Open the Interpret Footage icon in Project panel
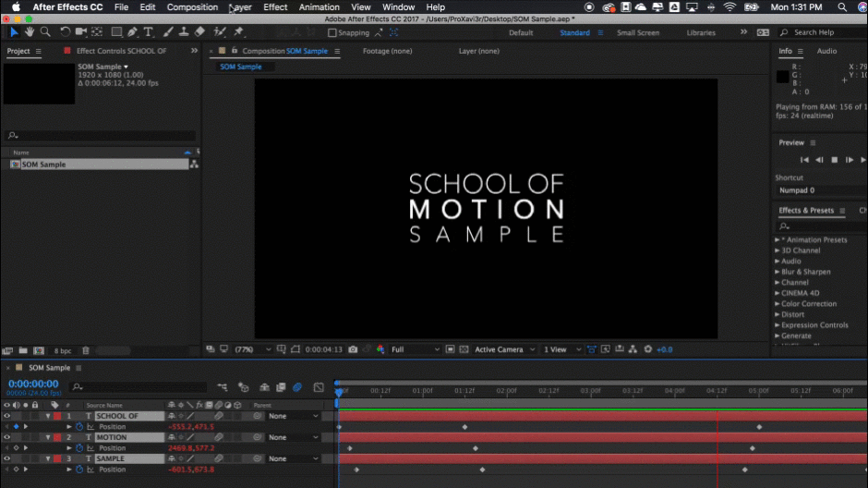Viewport: 868px width, 488px height. pyautogui.click(x=7, y=350)
